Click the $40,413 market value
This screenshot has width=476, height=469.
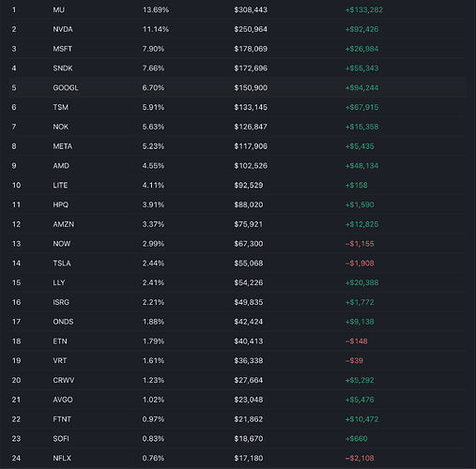249,341
